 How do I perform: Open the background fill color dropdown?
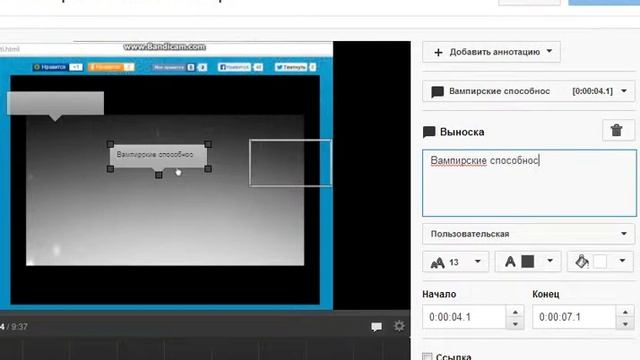[x=601, y=261]
